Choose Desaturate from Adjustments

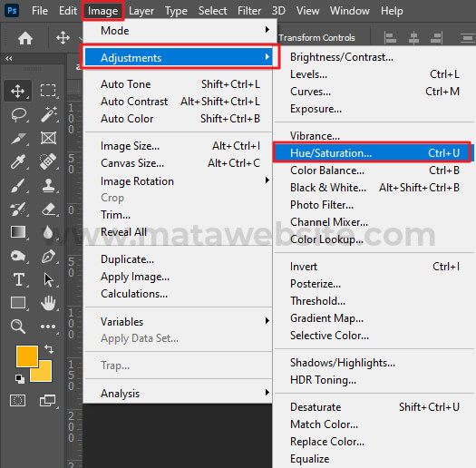(375, 407)
